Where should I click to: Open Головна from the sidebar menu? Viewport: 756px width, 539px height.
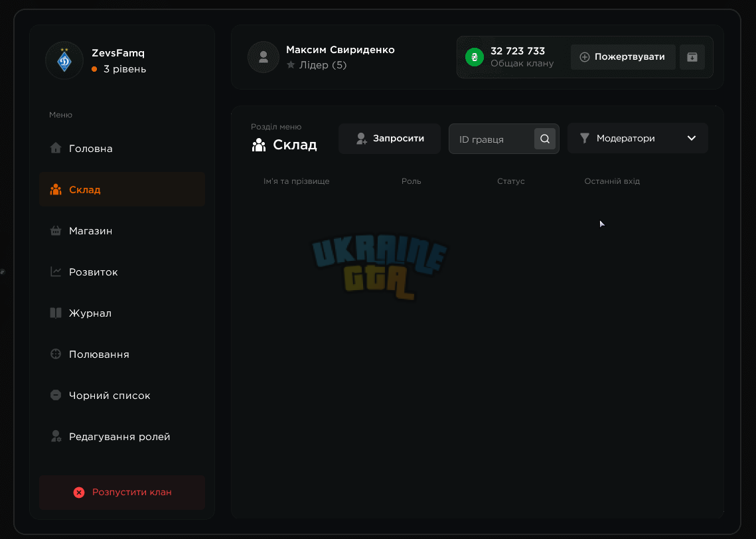122,149
